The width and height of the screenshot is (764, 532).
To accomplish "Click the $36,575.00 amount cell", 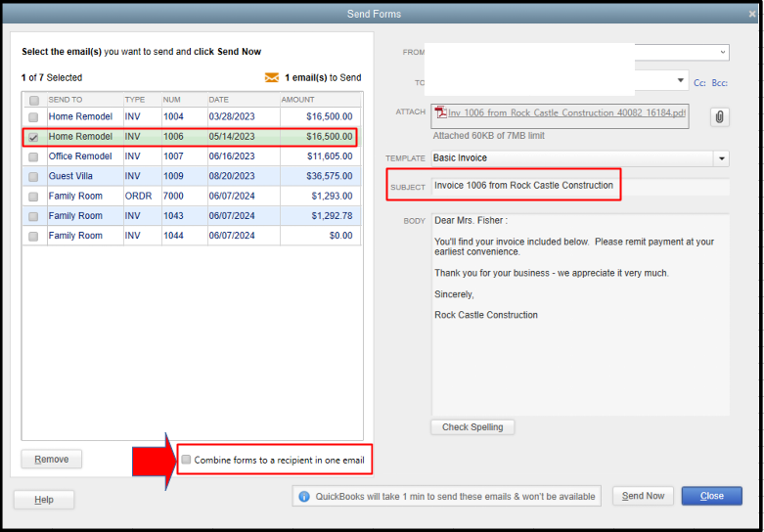I will coord(320,176).
